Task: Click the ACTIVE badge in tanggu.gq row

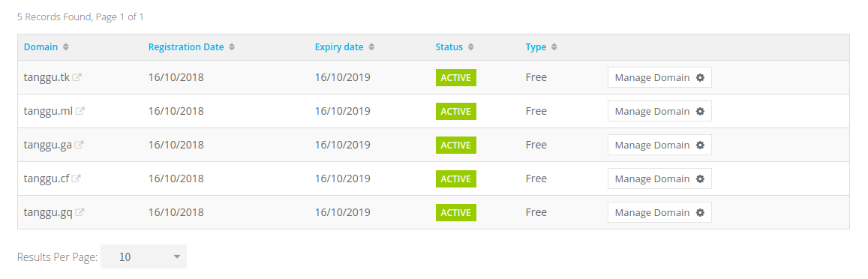Action: pos(456,212)
